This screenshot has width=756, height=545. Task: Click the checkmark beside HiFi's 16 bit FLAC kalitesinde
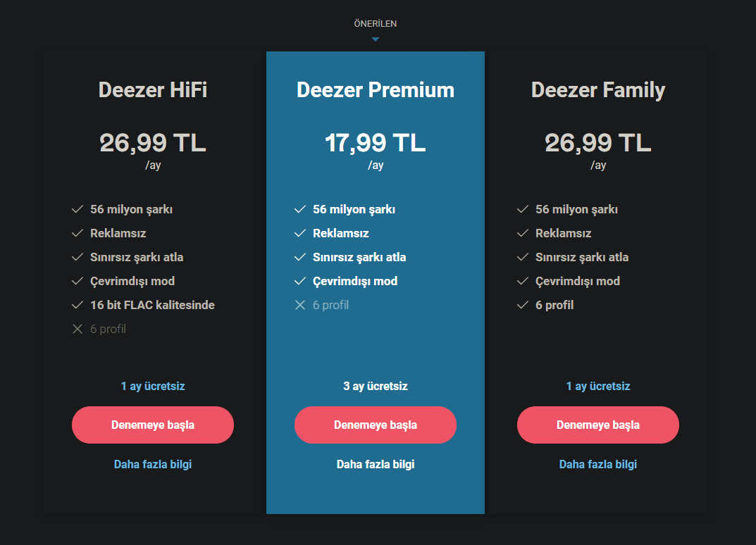[x=78, y=305]
